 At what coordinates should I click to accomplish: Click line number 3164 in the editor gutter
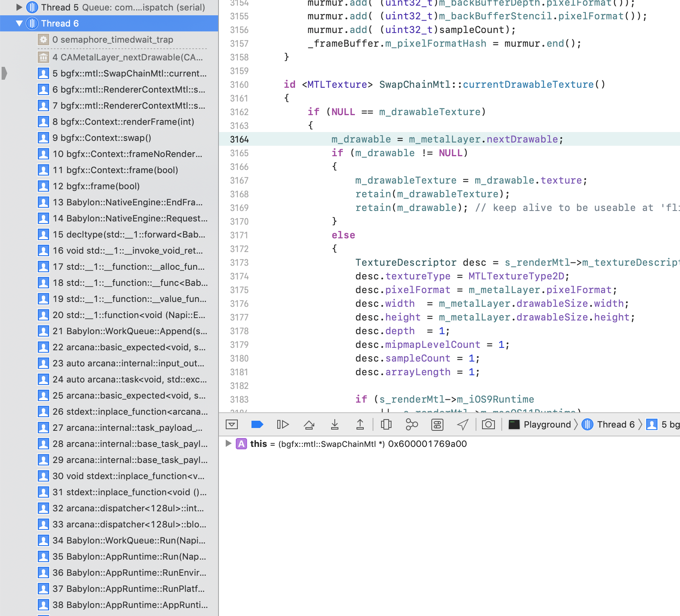click(x=239, y=139)
